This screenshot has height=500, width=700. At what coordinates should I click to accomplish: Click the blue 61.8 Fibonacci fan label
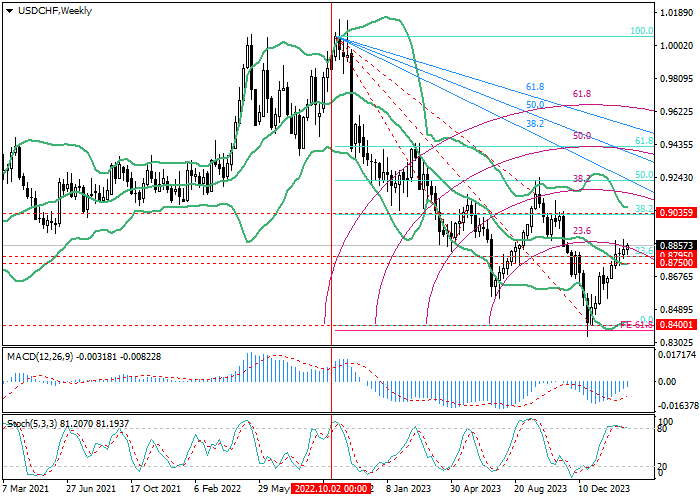[535, 87]
